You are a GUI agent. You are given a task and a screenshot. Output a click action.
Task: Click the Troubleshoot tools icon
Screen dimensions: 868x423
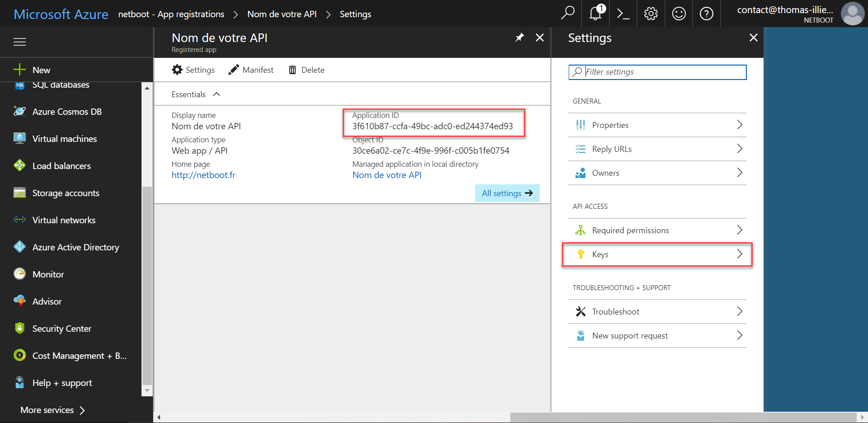[x=580, y=311]
